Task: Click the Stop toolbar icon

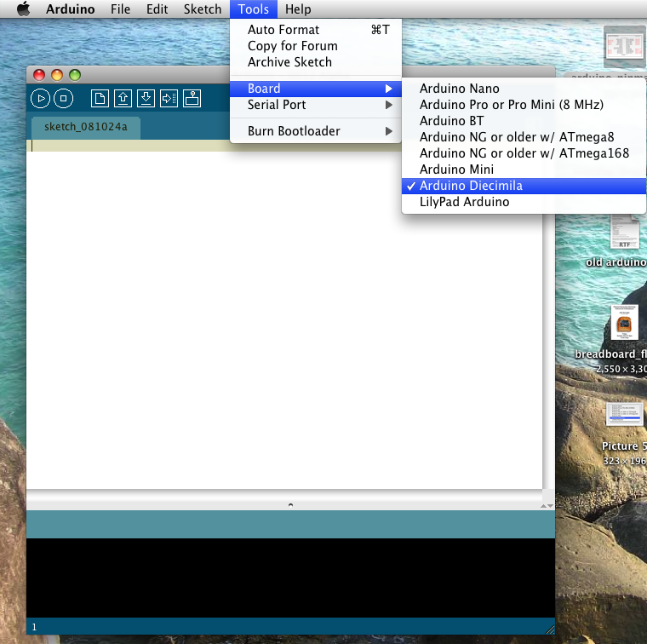Action: pyautogui.click(x=64, y=99)
